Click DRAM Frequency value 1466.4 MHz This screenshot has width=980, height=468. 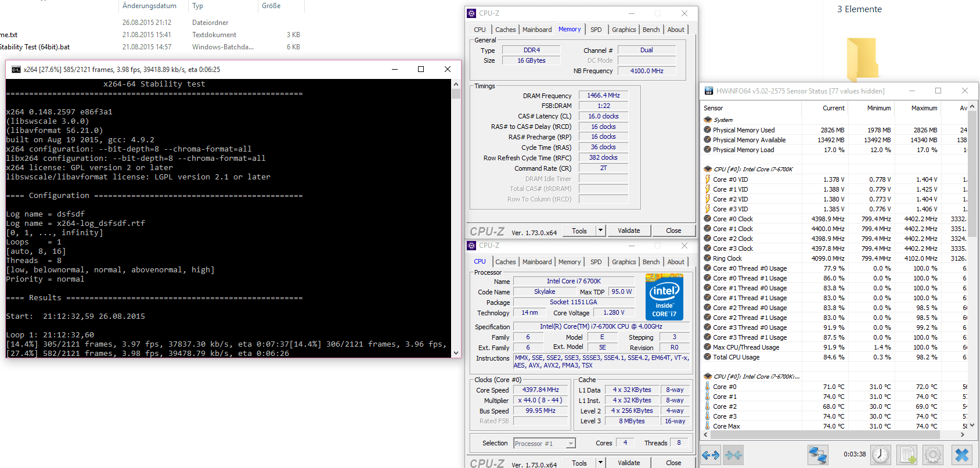pyautogui.click(x=603, y=95)
